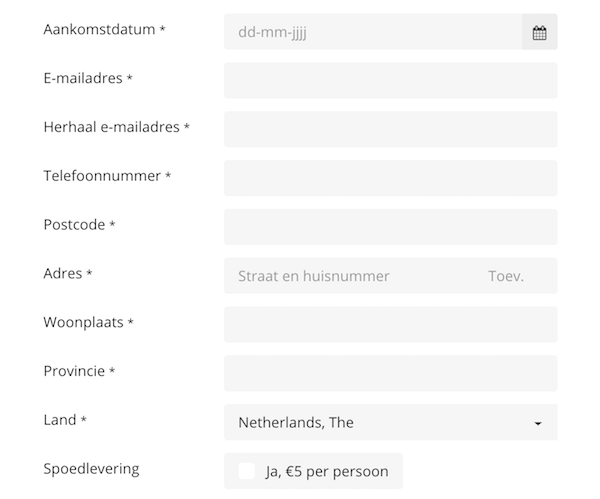The height and width of the screenshot is (499, 600).
Task: Click the Spoedlevering label text
Action: [91, 469]
